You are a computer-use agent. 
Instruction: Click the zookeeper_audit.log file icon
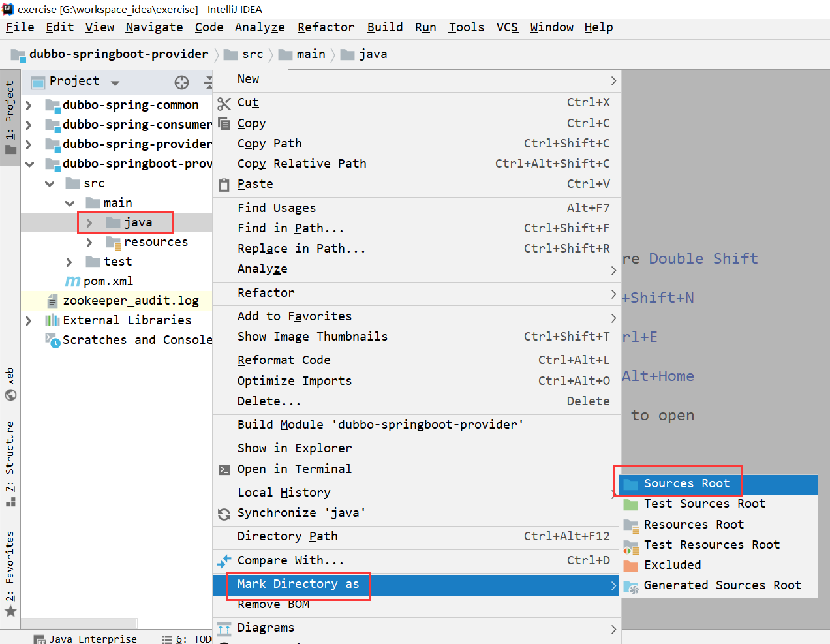tap(53, 301)
